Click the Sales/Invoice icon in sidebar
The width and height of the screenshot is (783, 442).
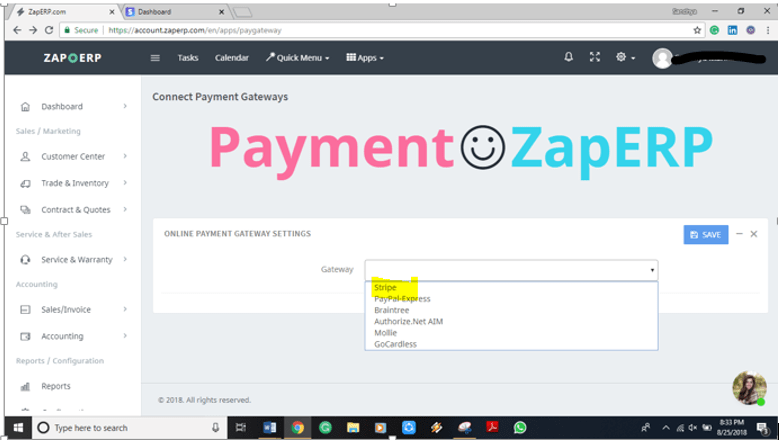pyautogui.click(x=25, y=310)
